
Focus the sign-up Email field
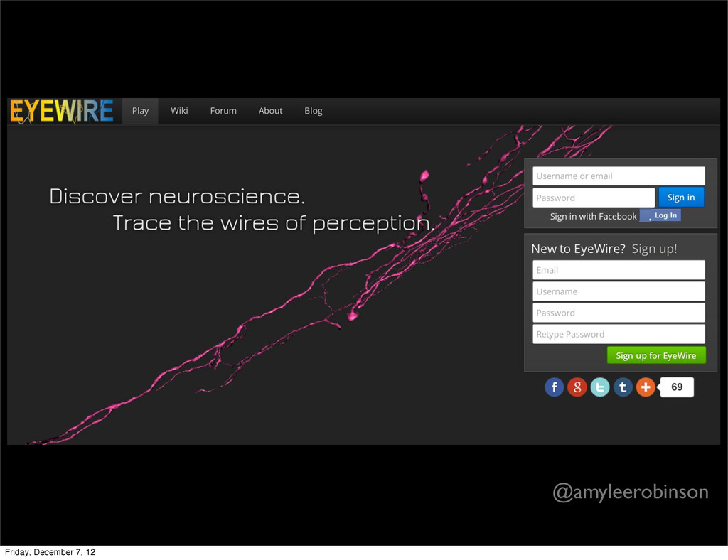tap(619, 270)
